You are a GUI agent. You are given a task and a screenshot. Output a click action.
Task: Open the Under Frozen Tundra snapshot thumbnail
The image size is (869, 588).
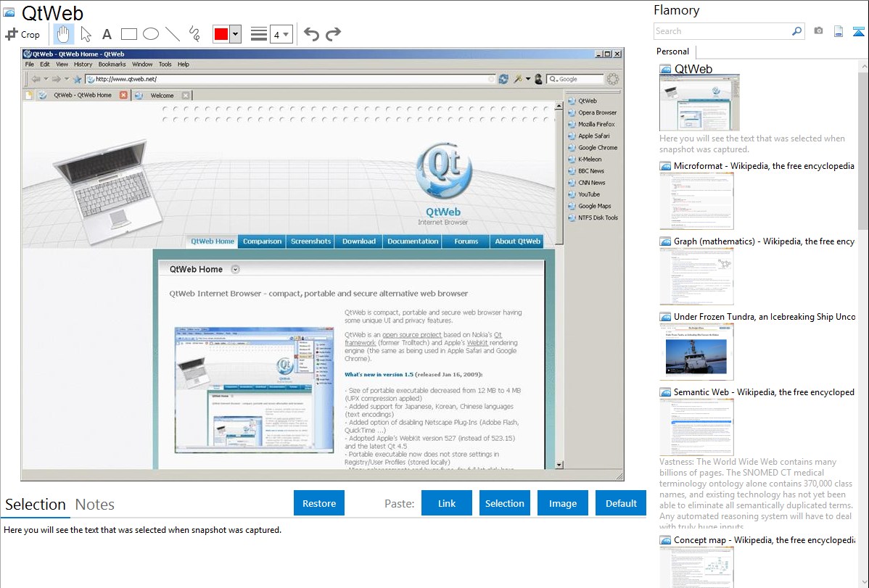coord(696,352)
